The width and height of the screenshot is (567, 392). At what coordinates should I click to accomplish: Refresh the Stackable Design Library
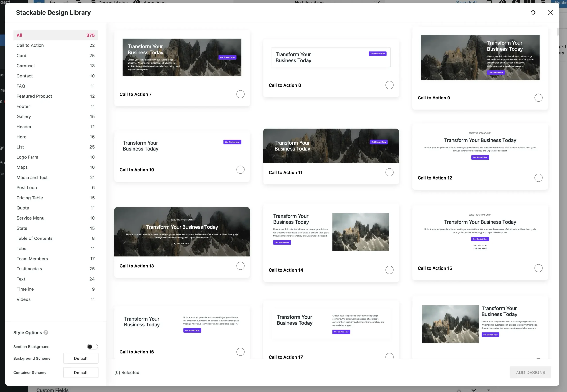(533, 13)
